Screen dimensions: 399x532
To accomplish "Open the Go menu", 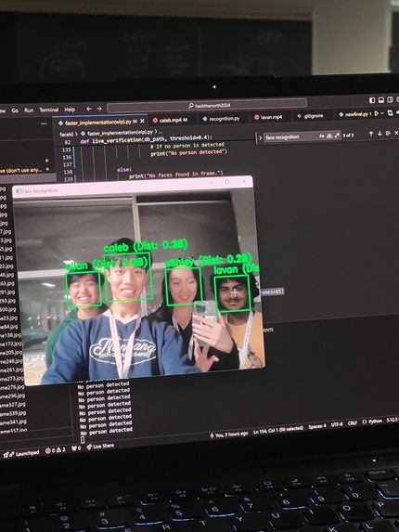I will click(x=15, y=110).
